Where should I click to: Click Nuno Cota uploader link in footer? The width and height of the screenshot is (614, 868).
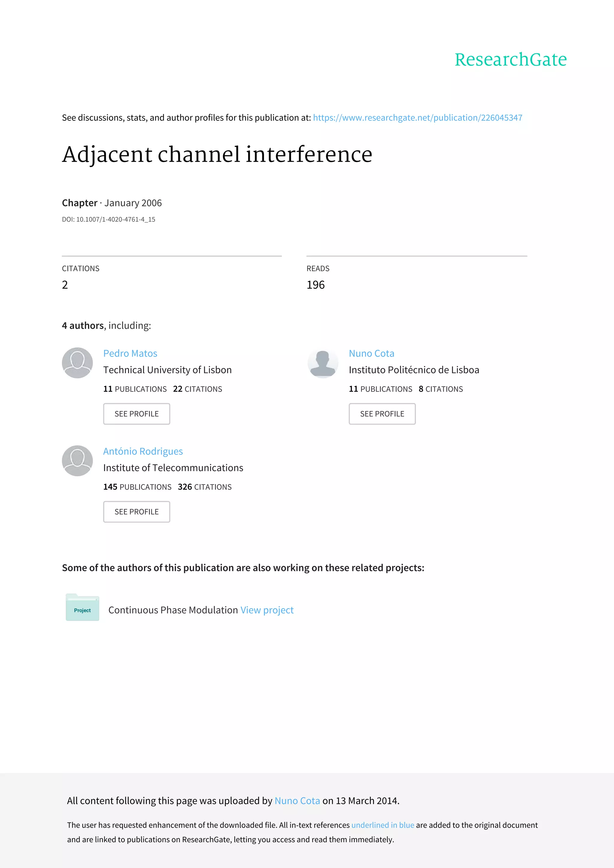[x=297, y=801]
